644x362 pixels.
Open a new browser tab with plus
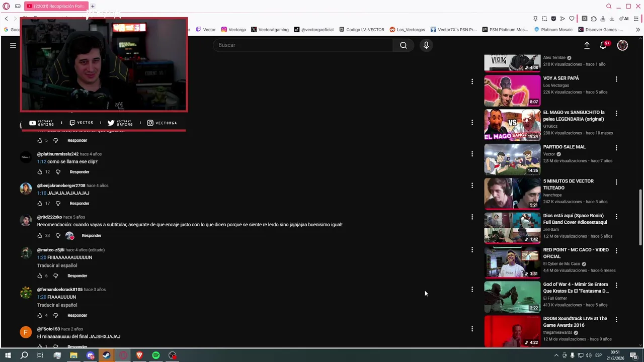[93, 6]
